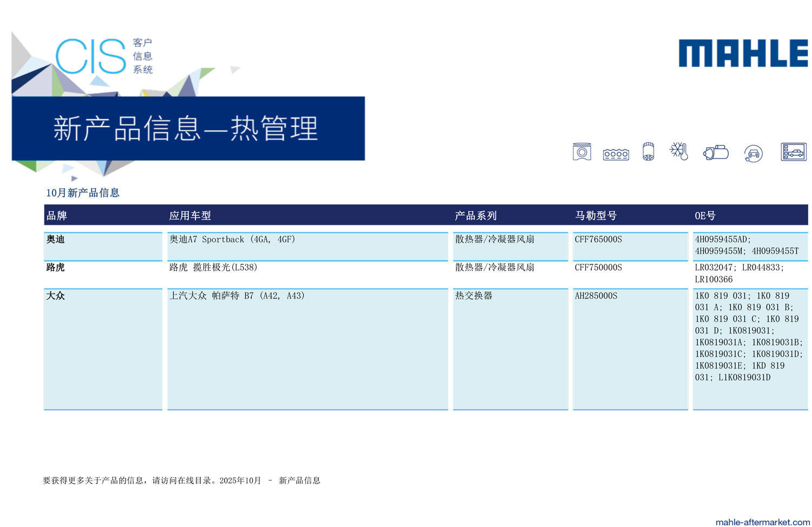
Task: Click the snowflake thermometer thermal management icon
Action: [x=679, y=152]
